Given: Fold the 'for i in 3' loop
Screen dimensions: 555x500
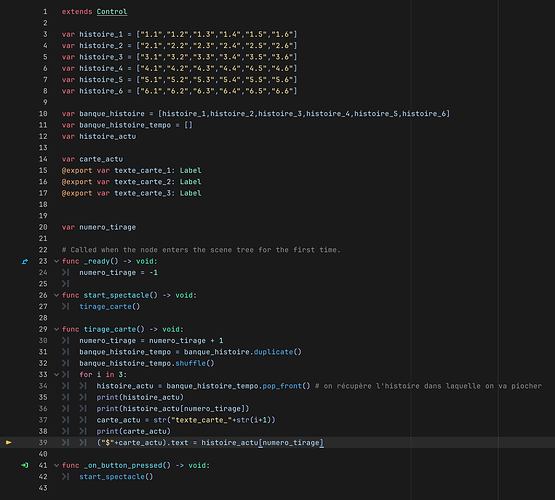Looking at the screenshot, I should pos(56,375).
